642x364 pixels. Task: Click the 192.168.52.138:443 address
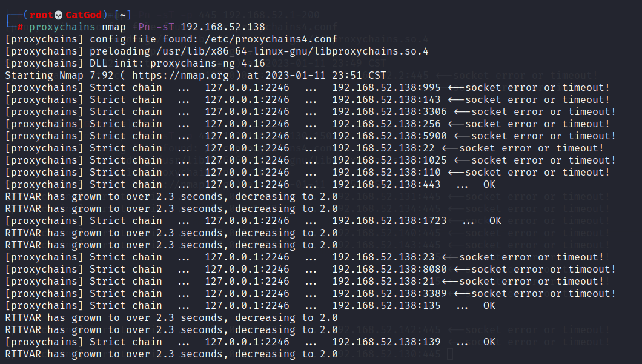[x=386, y=185]
